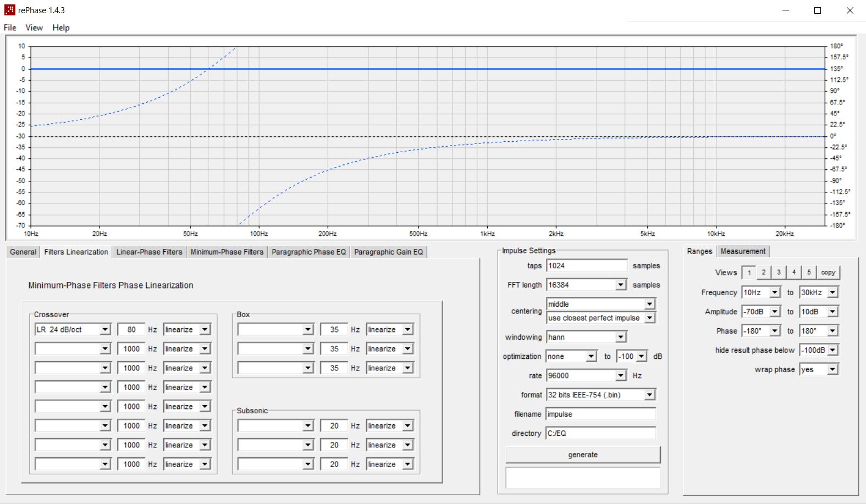The image size is (866, 504).
Task: Click the filename field showing impulse
Action: 601,414
